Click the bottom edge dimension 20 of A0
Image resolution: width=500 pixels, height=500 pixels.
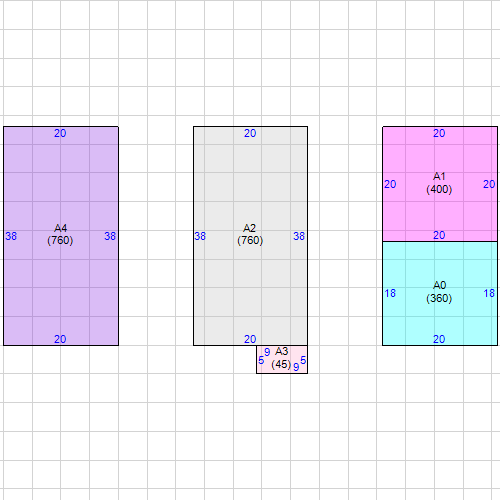tap(439, 339)
